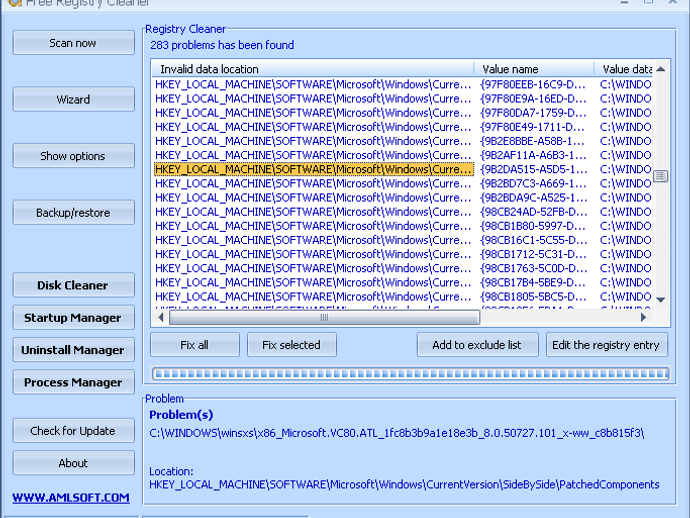The width and height of the screenshot is (690, 518).
Task: Select row with value {97F80EEB-16C9-D...
Action: (403, 84)
